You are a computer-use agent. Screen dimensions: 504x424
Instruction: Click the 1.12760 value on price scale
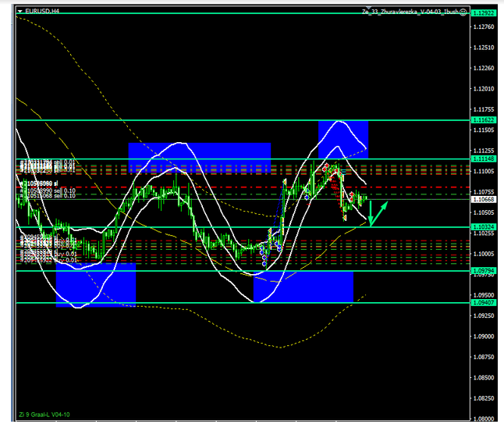(484, 27)
